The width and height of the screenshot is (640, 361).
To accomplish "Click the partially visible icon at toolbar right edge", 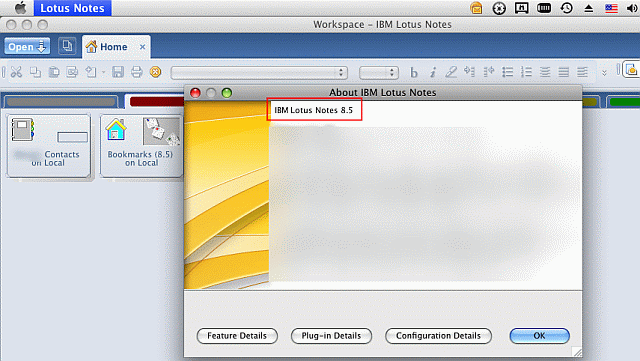I will 632,70.
